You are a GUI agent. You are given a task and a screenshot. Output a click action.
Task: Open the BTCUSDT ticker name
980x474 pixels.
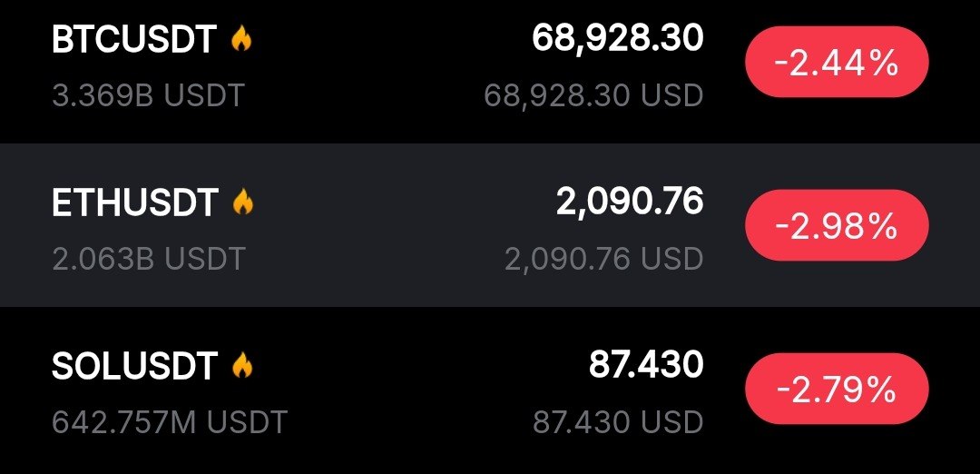(x=134, y=40)
